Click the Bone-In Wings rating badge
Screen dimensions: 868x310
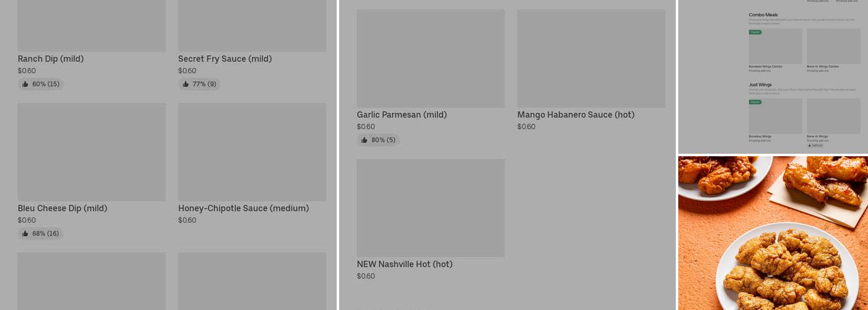815,146
